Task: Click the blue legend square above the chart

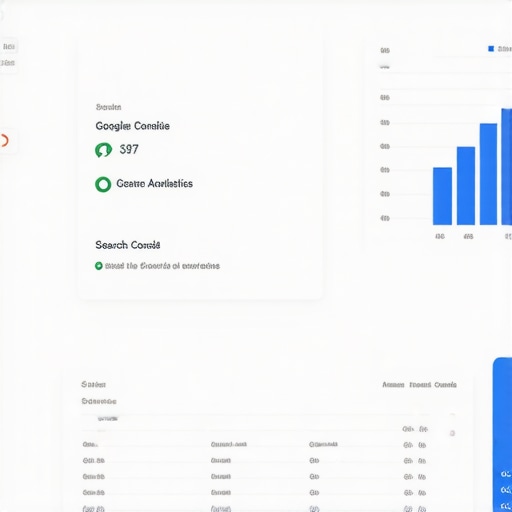Action: (x=491, y=49)
